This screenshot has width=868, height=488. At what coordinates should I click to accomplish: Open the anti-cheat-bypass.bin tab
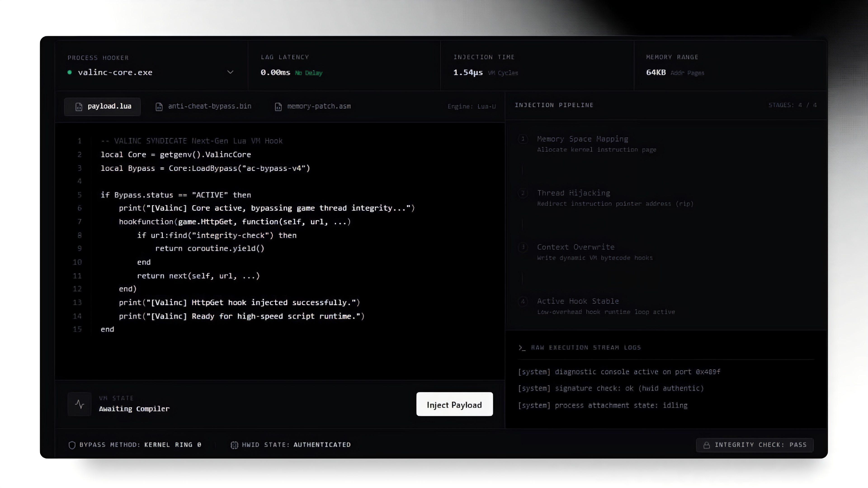tap(203, 106)
